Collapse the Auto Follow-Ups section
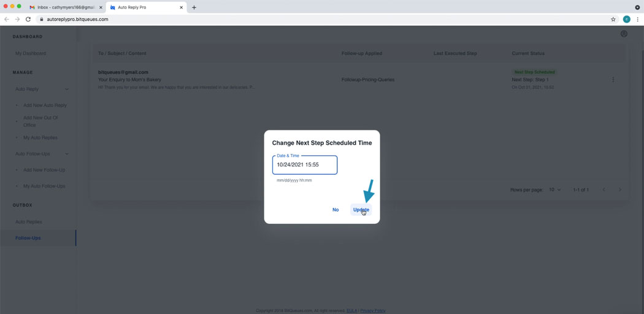 (x=66, y=154)
